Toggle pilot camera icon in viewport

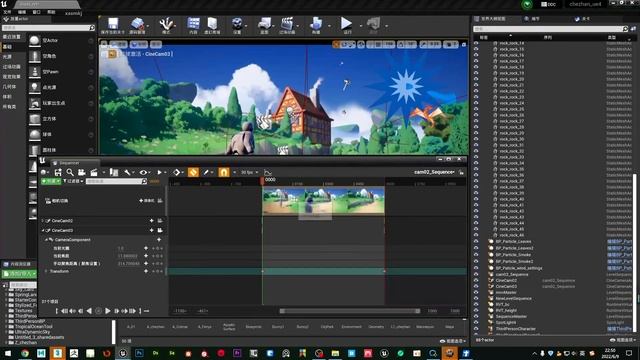click(111, 54)
